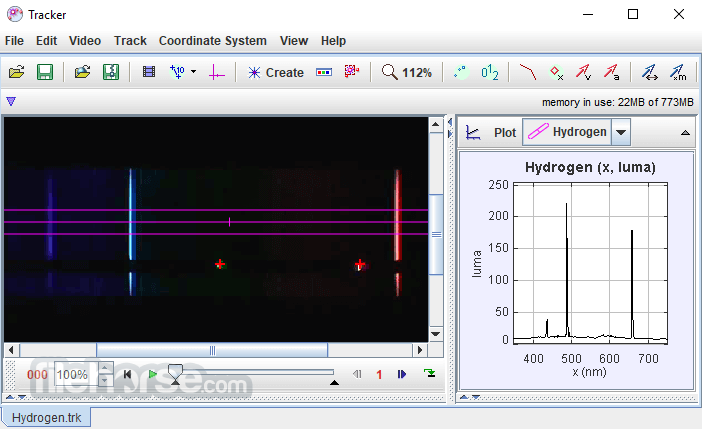Screen dimensions: 702x429
Task: Toggle the loop playback icon
Action: tap(429, 373)
